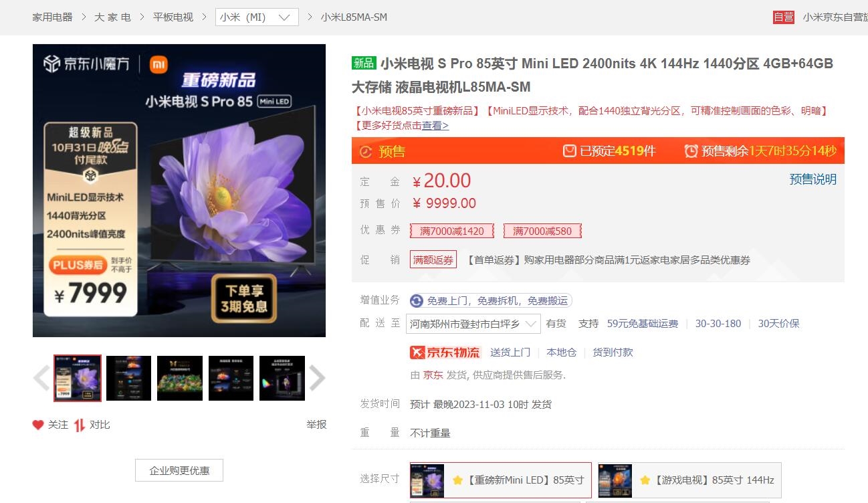Click the 30天价保 link
Image resolution: width=868 pixels, height=503 pixels.
click(778, 324)
